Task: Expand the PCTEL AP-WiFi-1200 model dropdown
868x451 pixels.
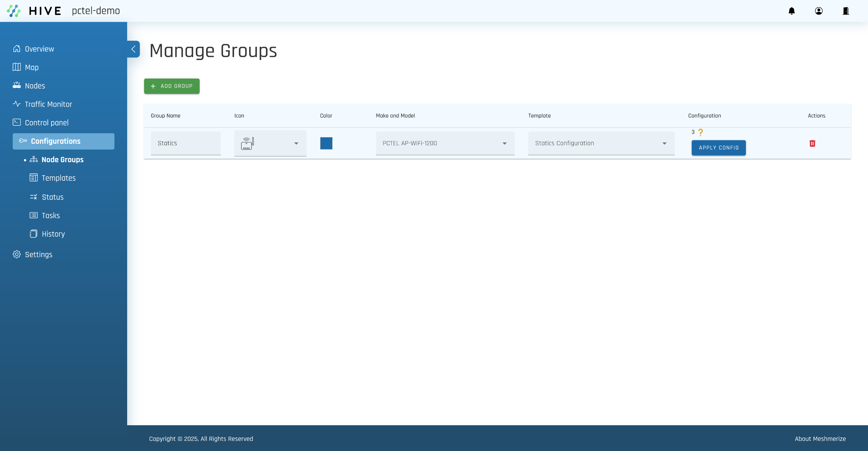Action: (445, 143)
